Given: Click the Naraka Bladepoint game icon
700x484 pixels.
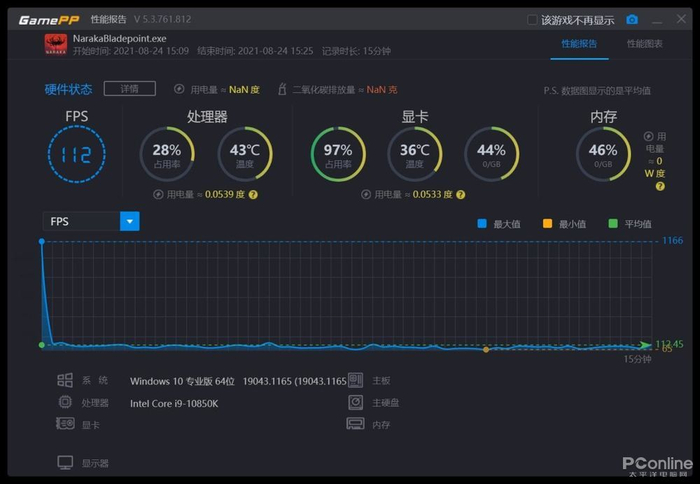Looking at the screenshot, I should point(56,44).
